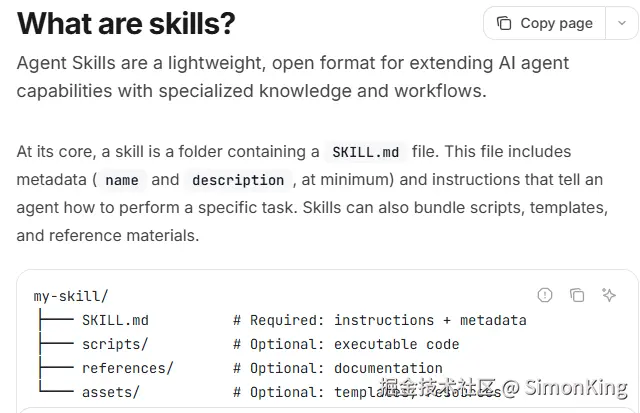Click the inline "description" code term
Screen dimensions: 640x413
[238, 181]
